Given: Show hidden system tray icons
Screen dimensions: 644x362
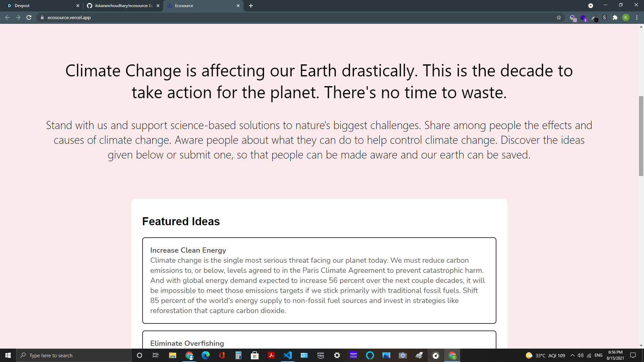Looking at the screenshot, I should pos(572,355).
